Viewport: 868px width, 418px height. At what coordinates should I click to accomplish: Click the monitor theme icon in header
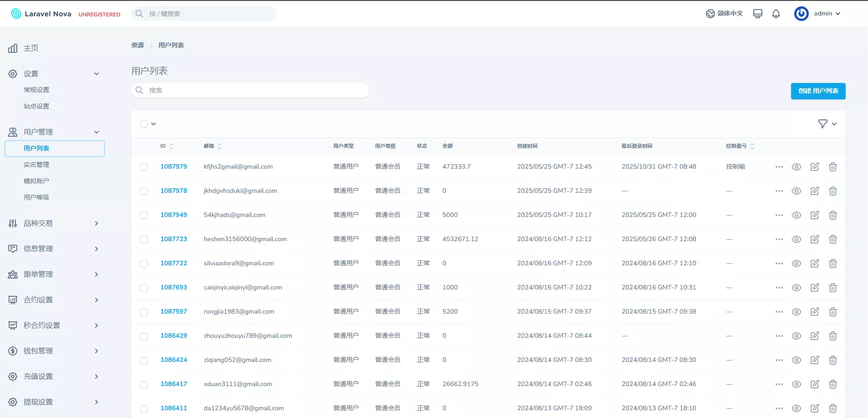coord(758,14)
